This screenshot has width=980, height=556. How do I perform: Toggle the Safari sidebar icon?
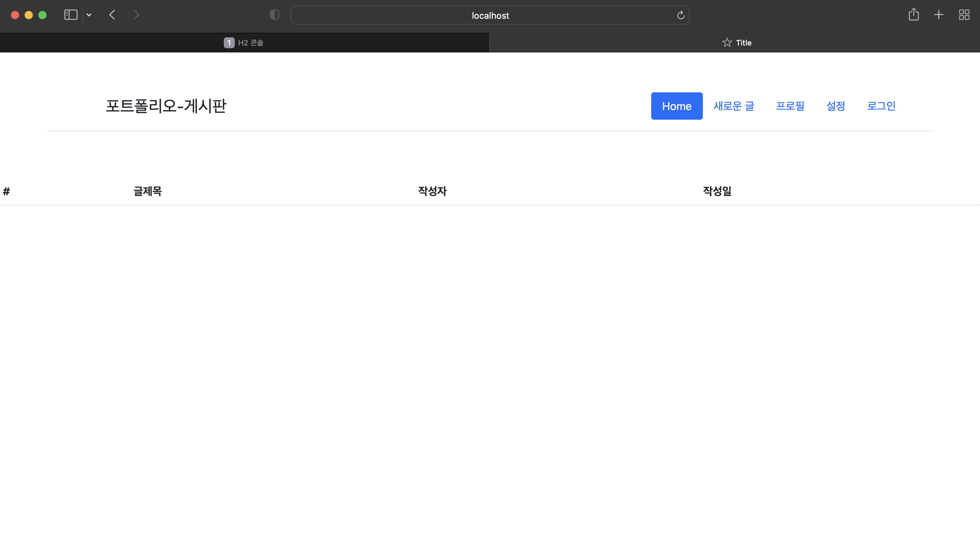coord(71,15)
